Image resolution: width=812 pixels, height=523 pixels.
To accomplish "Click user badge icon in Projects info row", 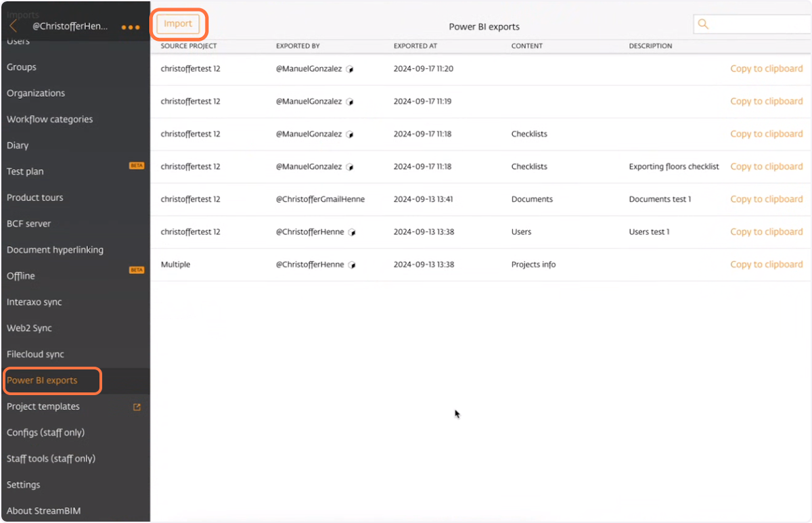I will [353, 265].
